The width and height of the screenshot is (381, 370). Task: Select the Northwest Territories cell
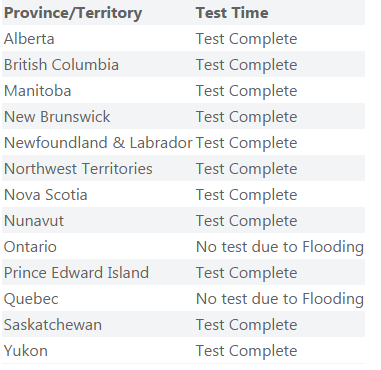(x=78, y=169)
